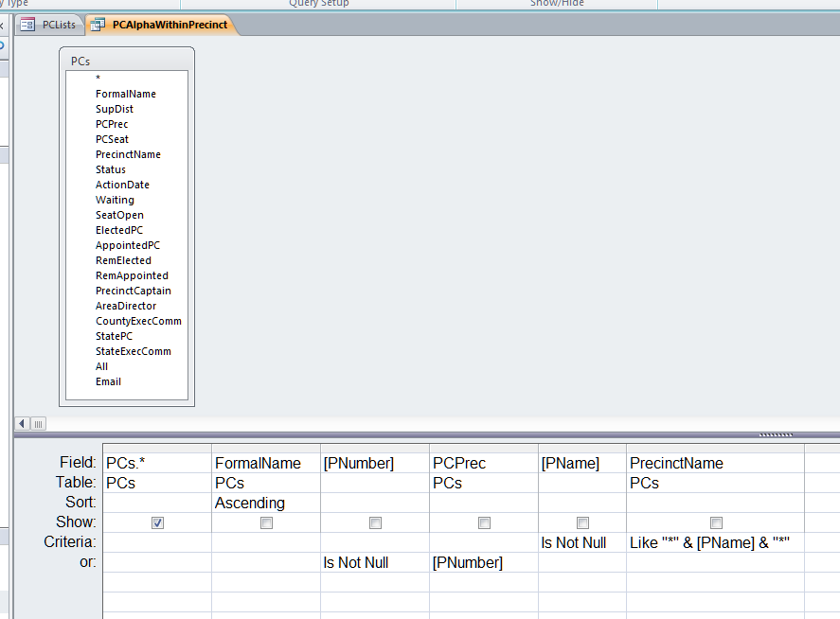Select the PCAlphaWithinPrecinct query tab
The height and width of the screenshot is (619, 840).
tap(164, 25)
